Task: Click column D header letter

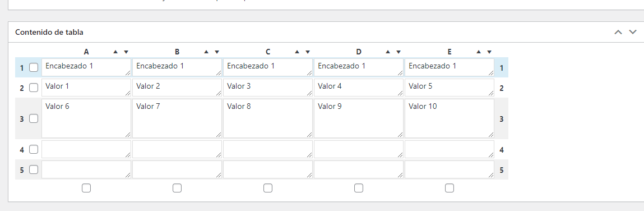Action: [x=359, y=52]
